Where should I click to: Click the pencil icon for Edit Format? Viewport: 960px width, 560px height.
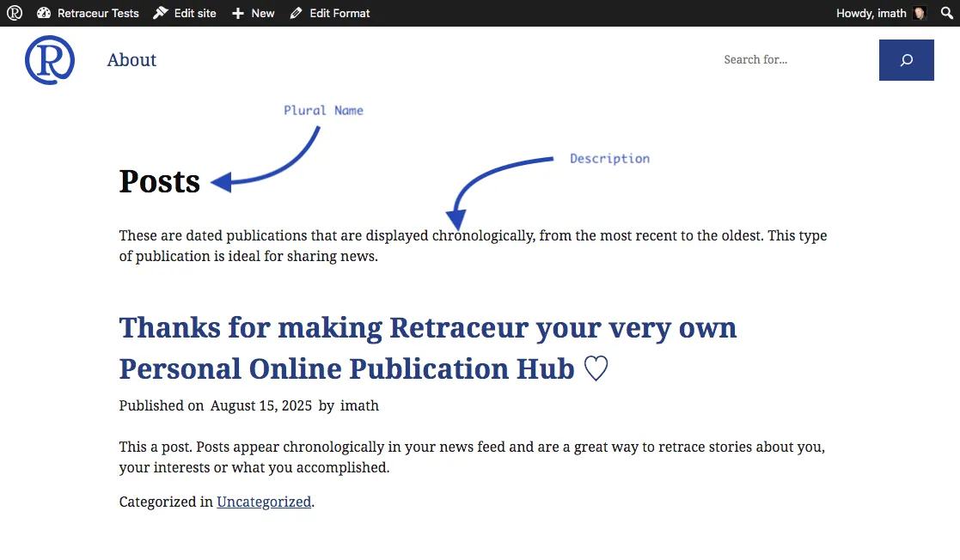click(x=297, y=13)
